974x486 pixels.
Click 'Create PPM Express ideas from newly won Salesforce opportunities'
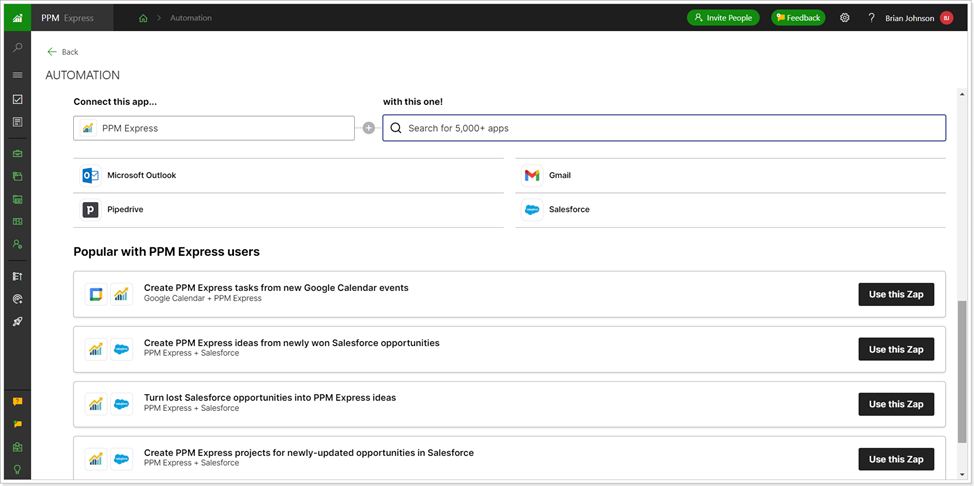coord(291,342)
